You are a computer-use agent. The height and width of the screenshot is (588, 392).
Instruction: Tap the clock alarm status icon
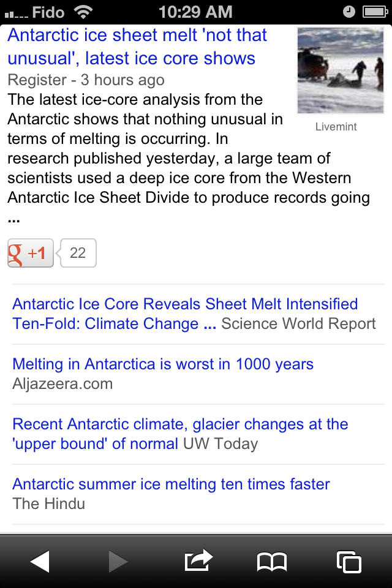[349, 12]
